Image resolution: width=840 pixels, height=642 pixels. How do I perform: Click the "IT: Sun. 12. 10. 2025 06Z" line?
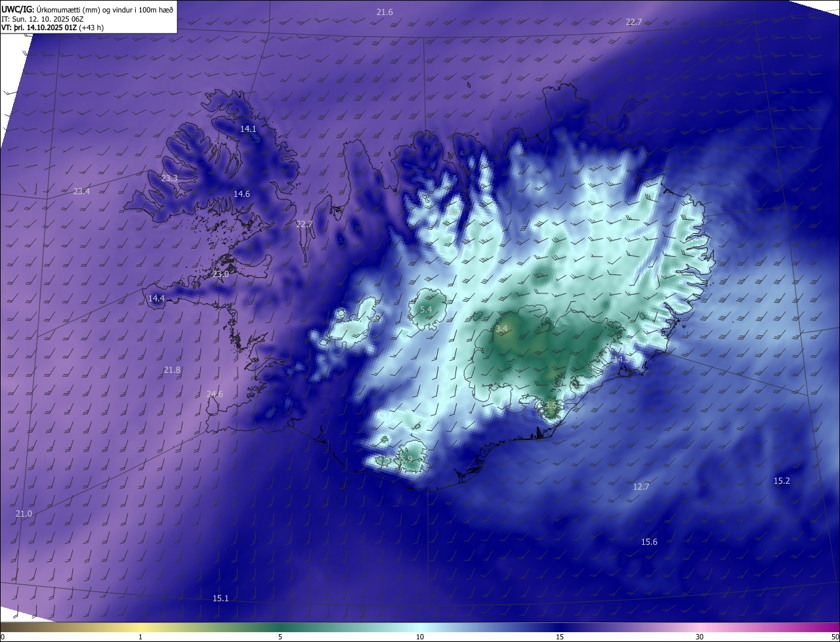(x=43, y=18)
